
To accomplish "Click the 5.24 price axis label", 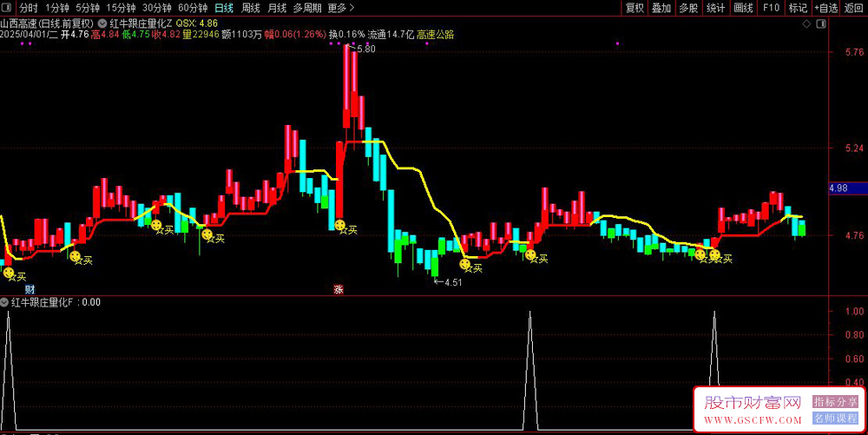I will coord(855,148).
